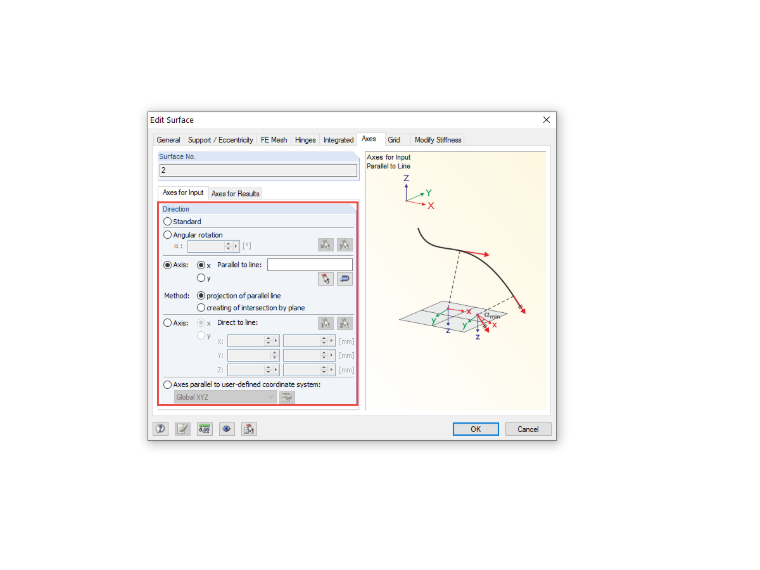Open side arrow menu of first Z field

click(x=276, y=370)
